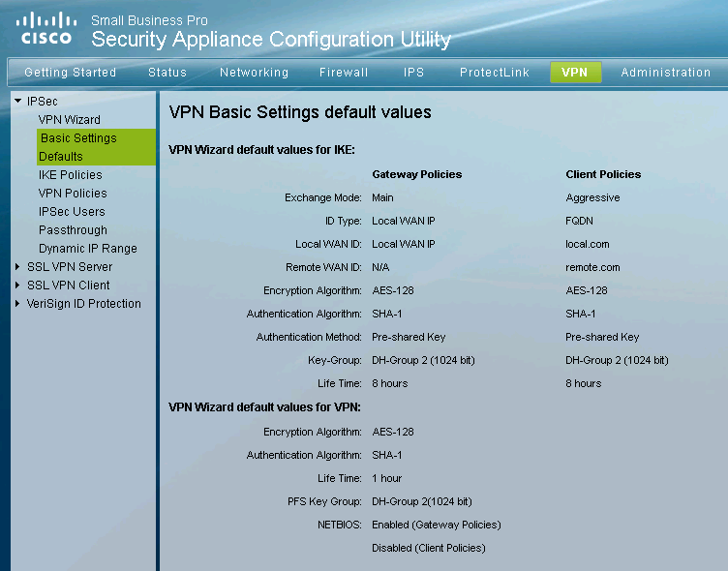Click the 'Authentication Method:' label

(x=309, y=337)
